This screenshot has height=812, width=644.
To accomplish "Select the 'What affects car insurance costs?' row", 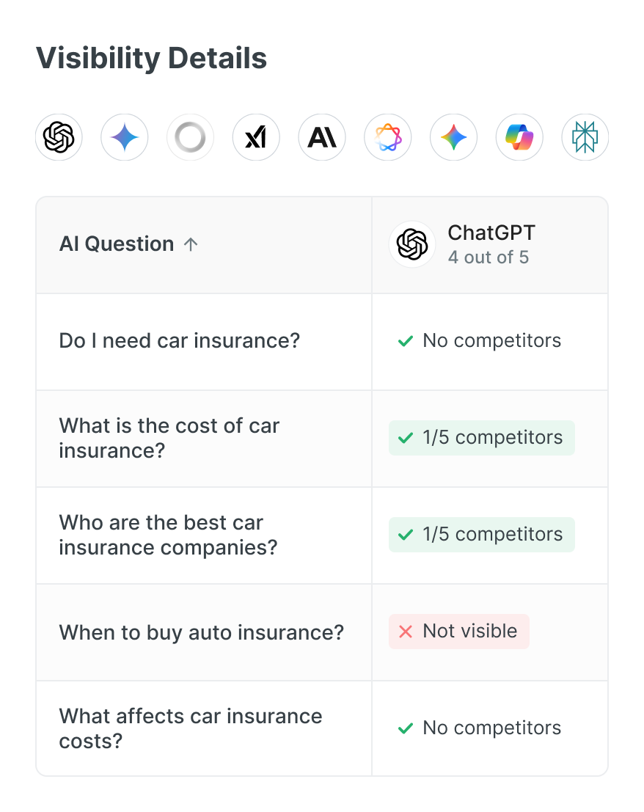I will click(x=191, y=728).
